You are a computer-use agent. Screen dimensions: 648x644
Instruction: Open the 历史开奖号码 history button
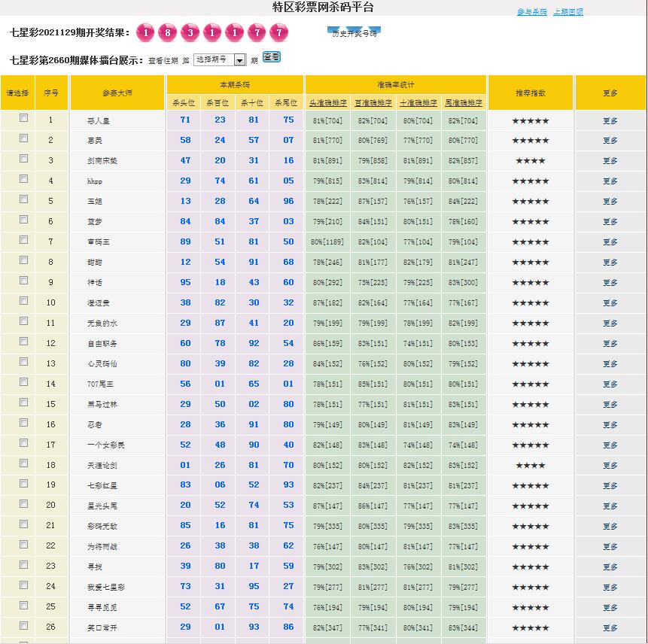354,33
